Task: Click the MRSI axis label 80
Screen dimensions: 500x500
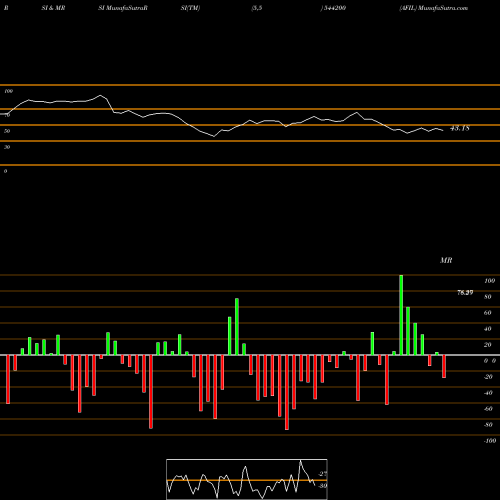Action: click(x=488, y=297)
